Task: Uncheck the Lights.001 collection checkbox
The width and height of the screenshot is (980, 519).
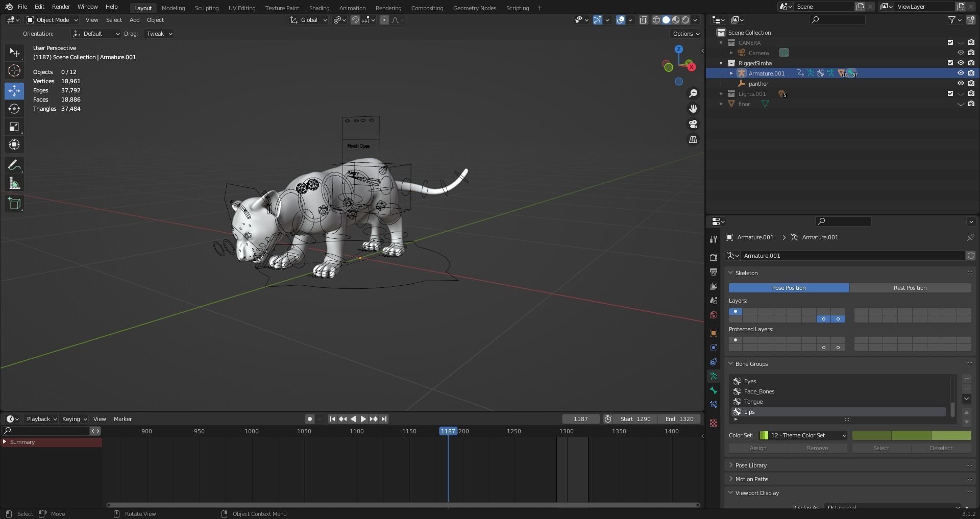Action: [x=950, y=93]
